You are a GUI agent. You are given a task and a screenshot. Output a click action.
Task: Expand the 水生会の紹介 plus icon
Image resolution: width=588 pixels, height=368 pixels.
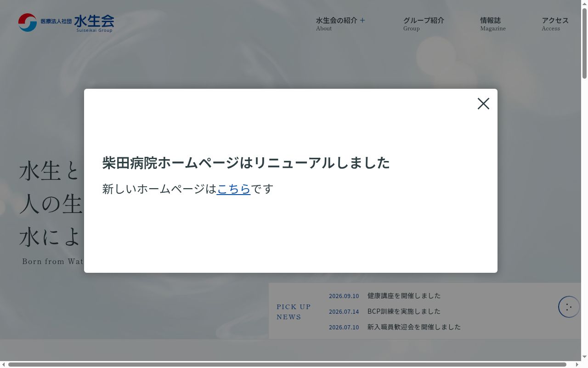[362, 20]
